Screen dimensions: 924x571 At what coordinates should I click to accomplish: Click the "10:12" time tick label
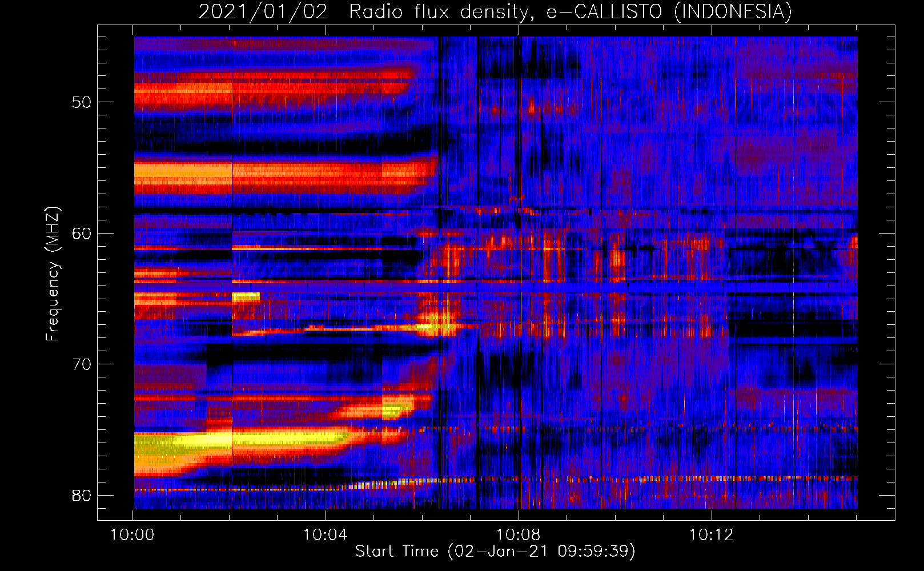pyautogui.click(x=711, y=535)
